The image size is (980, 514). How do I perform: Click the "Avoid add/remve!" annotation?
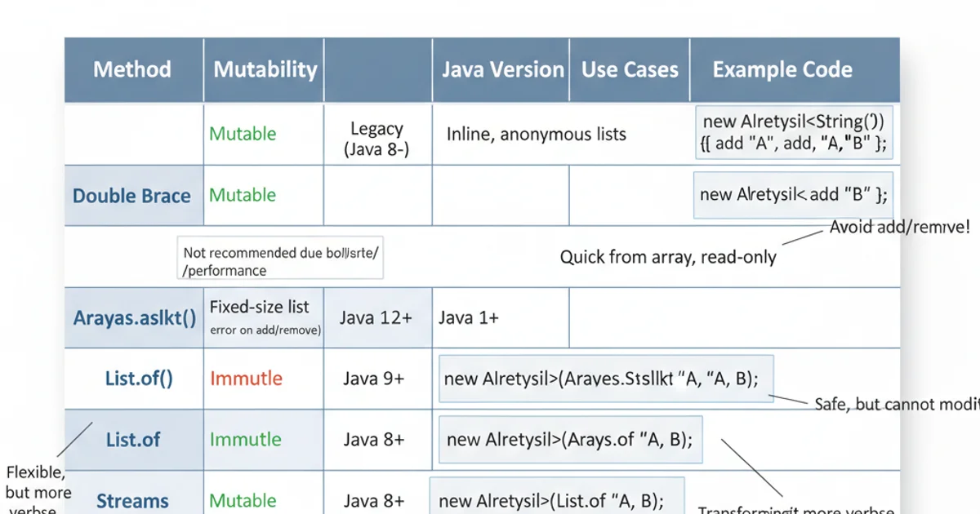[x=898, y=227]
